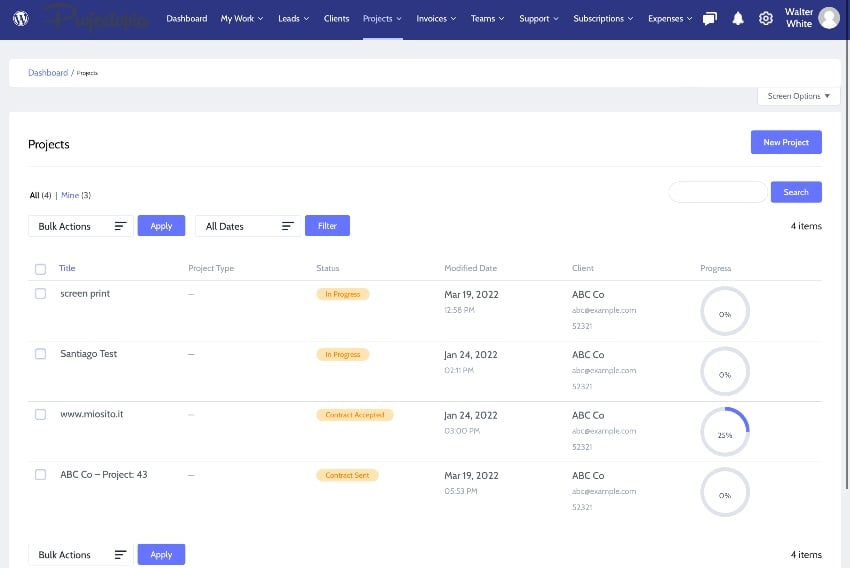This screenshot has height=568, width=850.
Task: Follow the Dashboard breadcrumb link
Action: (48, 73)
